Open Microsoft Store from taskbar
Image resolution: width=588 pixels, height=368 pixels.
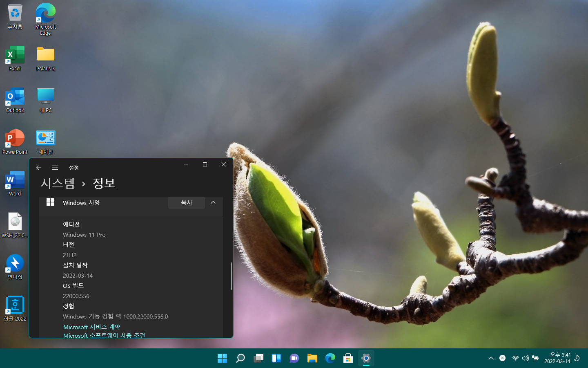coord(348,358)
